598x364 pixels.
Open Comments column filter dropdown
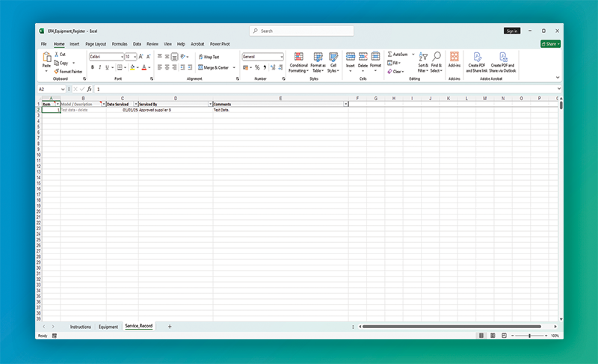(346, 104)
